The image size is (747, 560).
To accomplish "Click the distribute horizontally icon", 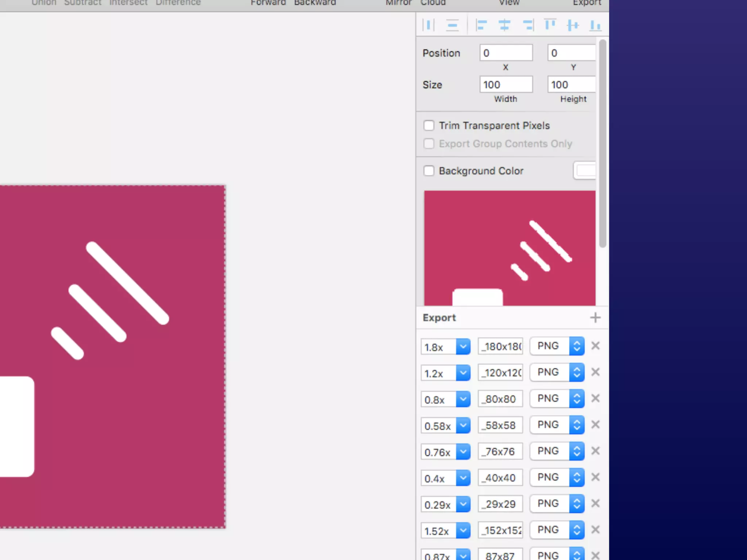I will [429, 25].
